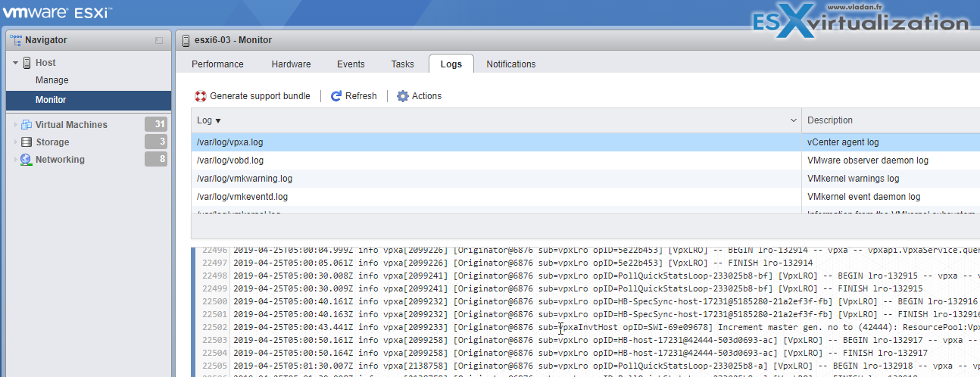Collapse the Host tree node
Viewport: 980px width, 377px height.
tap(15, 63)
